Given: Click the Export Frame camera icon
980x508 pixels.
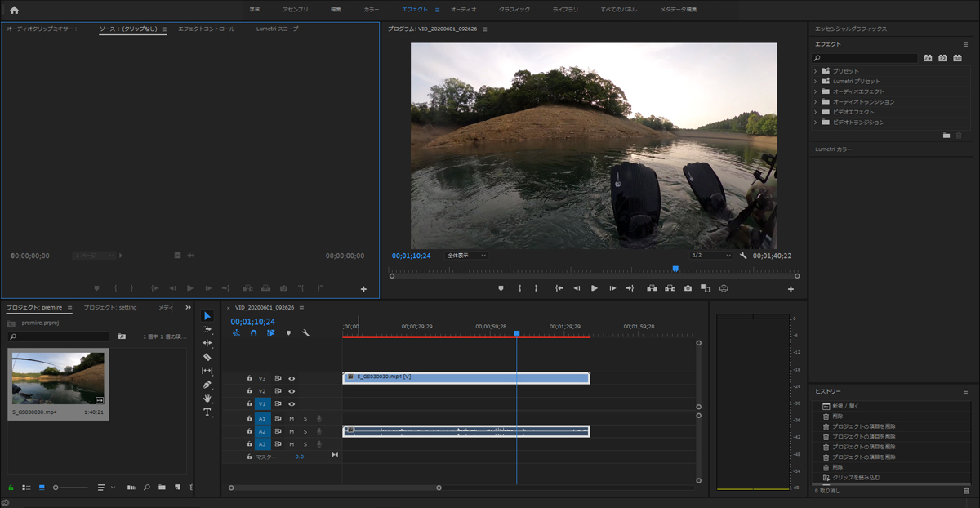Looking at the screenshot, I should [688, 288].
